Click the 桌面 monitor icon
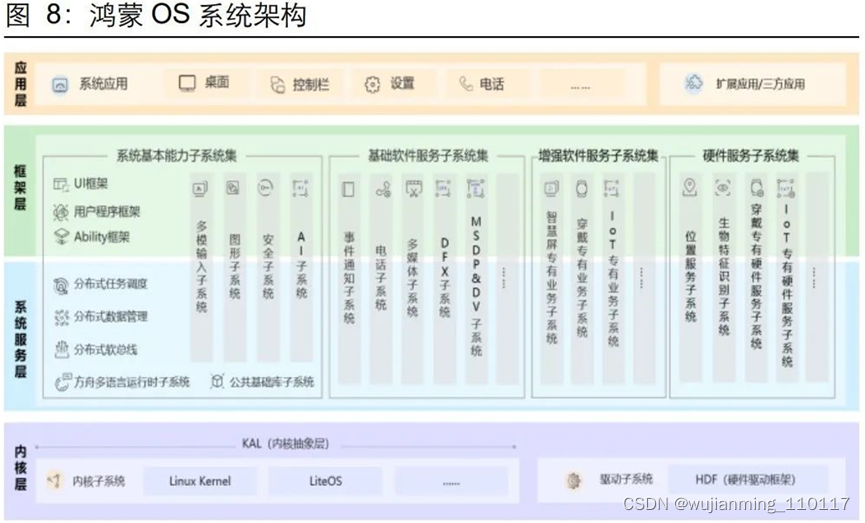The image size is (865, 523). point(187,83)
